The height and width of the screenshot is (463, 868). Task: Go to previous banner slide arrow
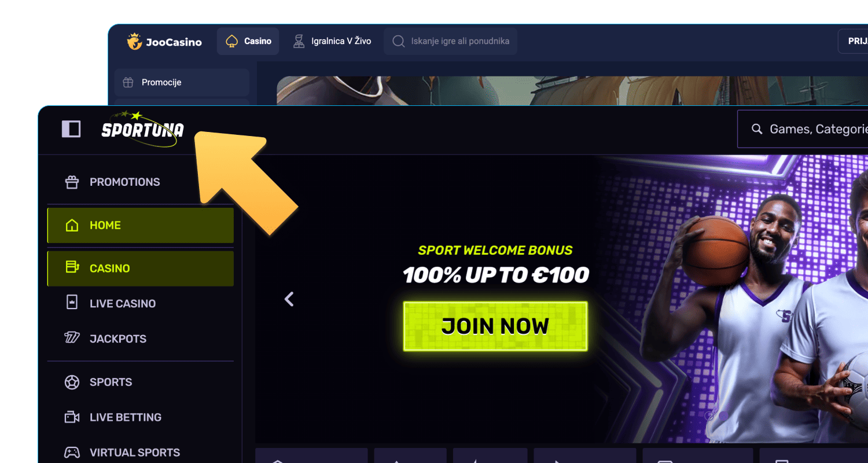[289, 299]
